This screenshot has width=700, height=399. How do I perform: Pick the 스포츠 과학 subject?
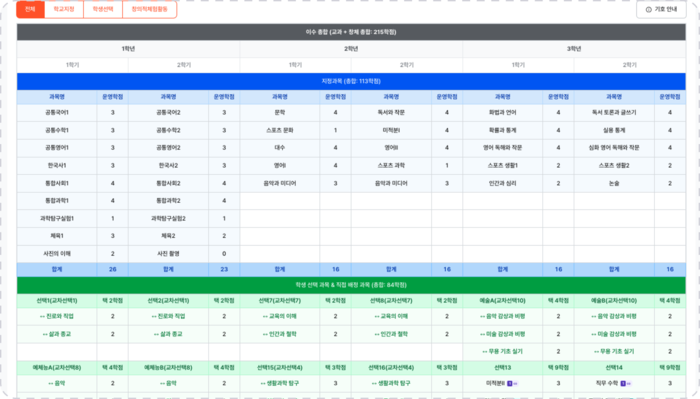click(391, 166)
